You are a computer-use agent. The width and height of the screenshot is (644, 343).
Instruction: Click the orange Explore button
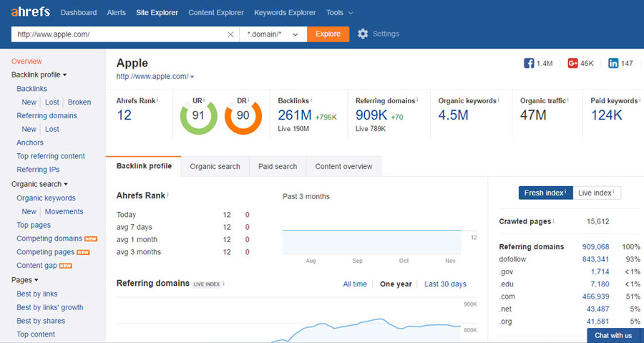[328, 34]
